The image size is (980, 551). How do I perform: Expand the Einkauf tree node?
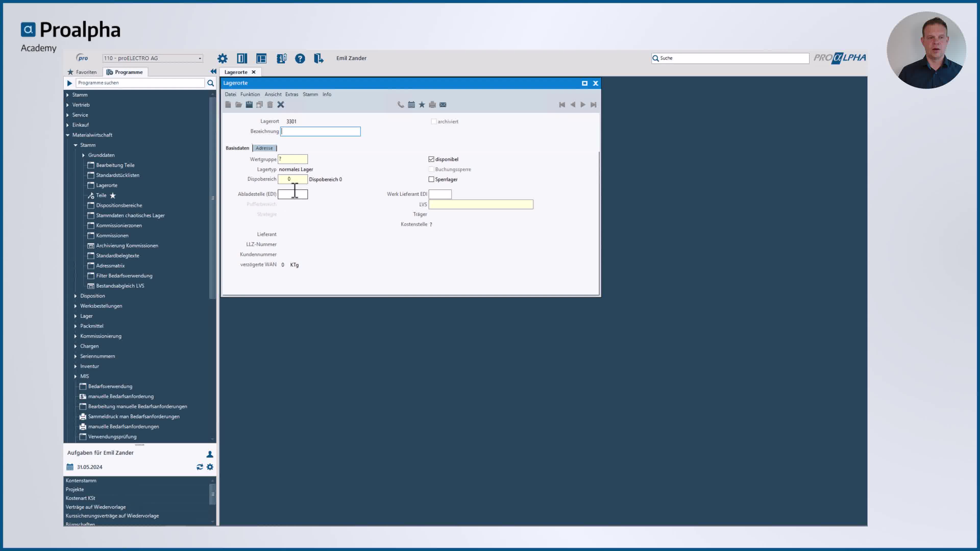coord(68,125)
